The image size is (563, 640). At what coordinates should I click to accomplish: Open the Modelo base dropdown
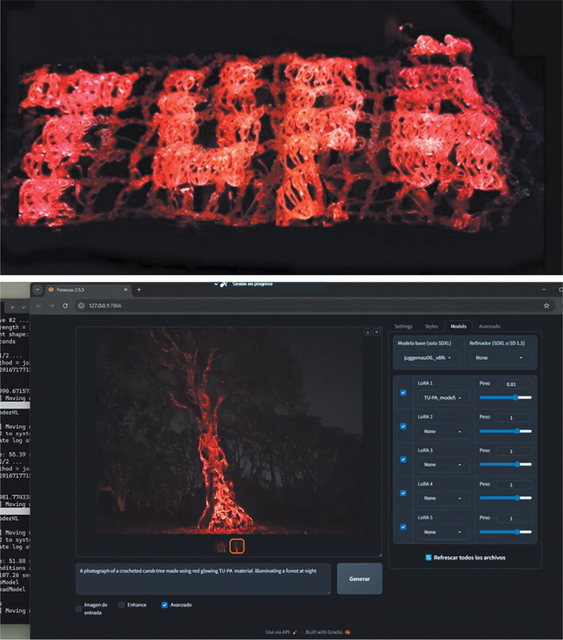428,358
